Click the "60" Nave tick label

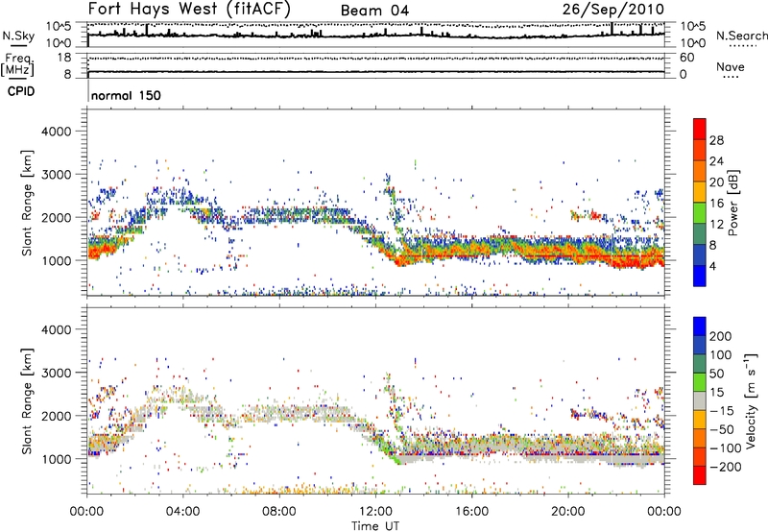(687, 58)
